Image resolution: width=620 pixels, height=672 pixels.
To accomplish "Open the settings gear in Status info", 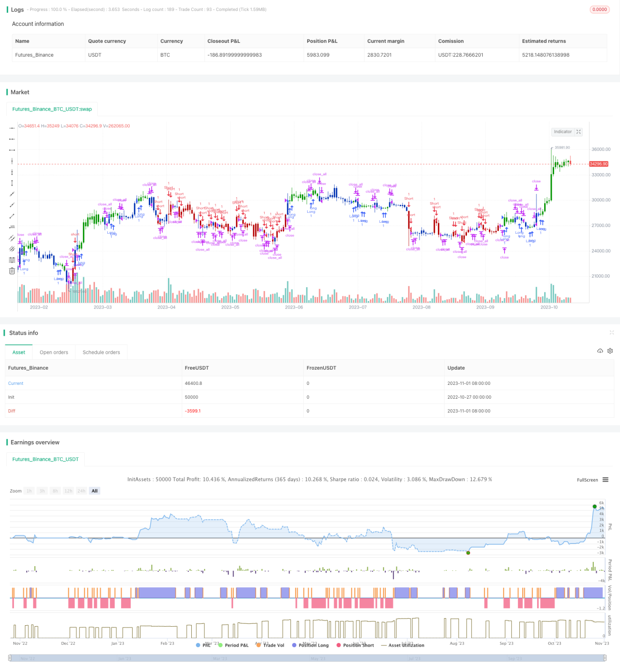I will pyautogui.click(x=610, y=351).
